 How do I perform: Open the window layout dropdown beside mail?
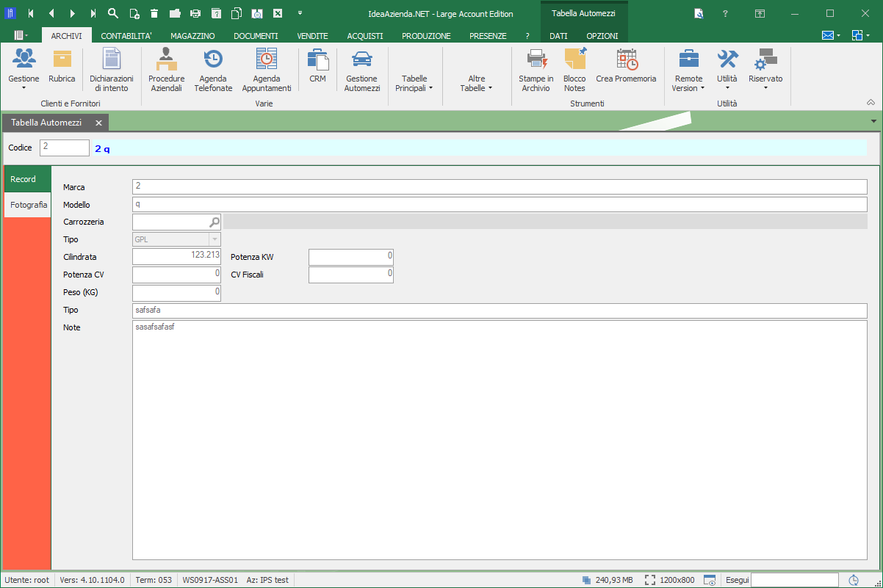point(861,35)
